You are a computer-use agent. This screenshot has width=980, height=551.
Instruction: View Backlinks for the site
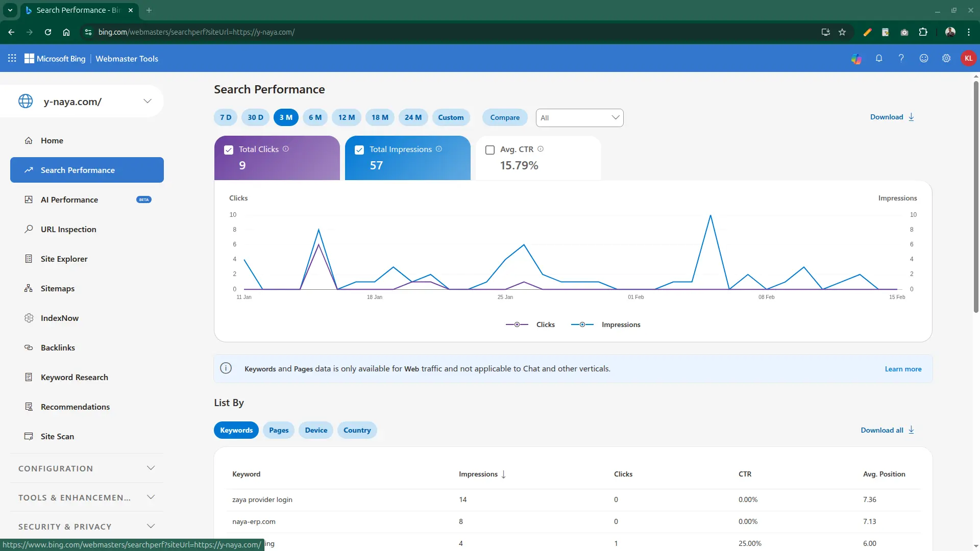(x=58, y=347)
